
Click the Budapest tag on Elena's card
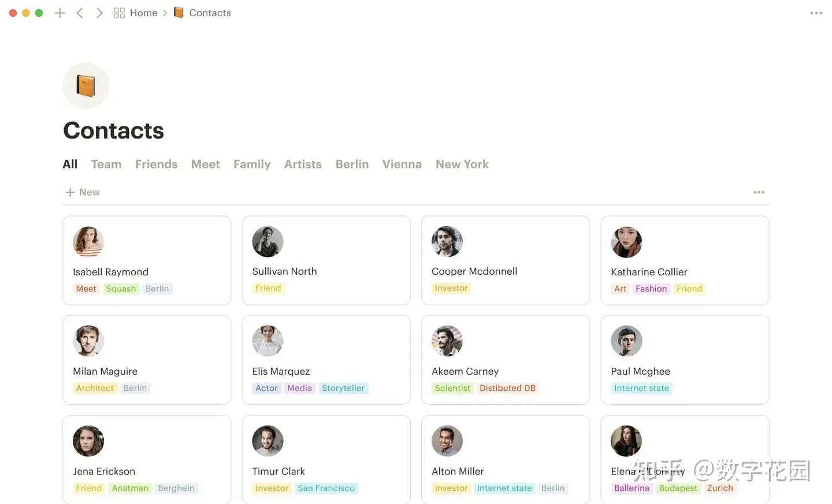pyautogui.click(x=678, y=488)
